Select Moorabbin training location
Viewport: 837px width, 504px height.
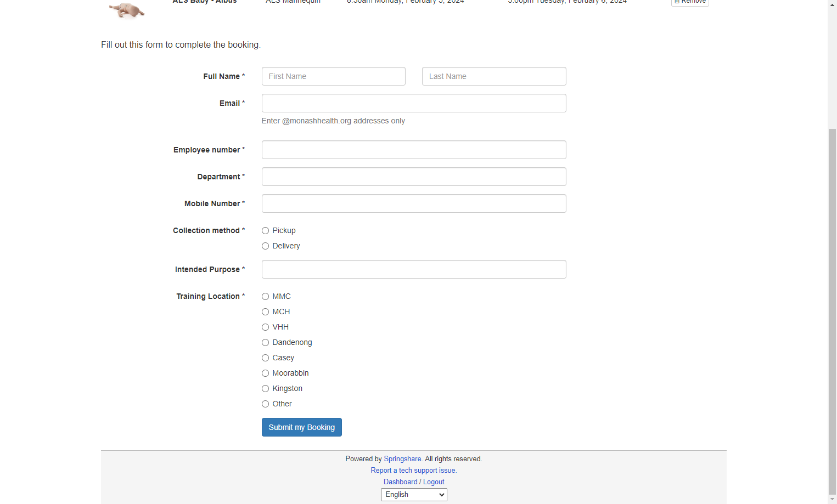point(265,373)
